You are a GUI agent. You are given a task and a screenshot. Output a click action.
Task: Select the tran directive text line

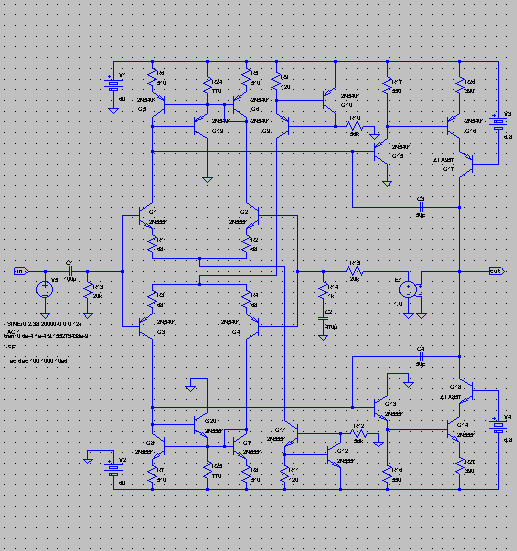(46, 336)
